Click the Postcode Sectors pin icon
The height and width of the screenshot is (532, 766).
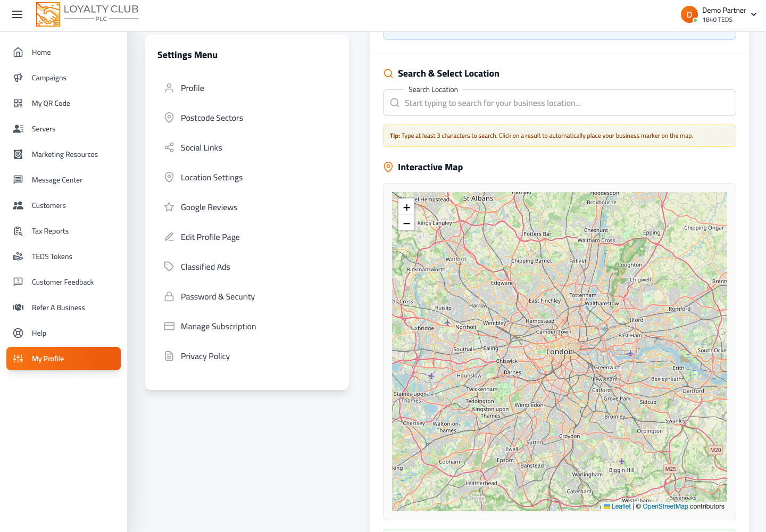169,118
